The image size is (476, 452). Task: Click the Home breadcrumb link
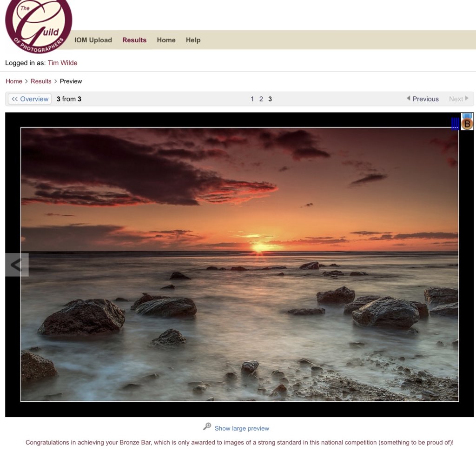(x=14, y=81)
